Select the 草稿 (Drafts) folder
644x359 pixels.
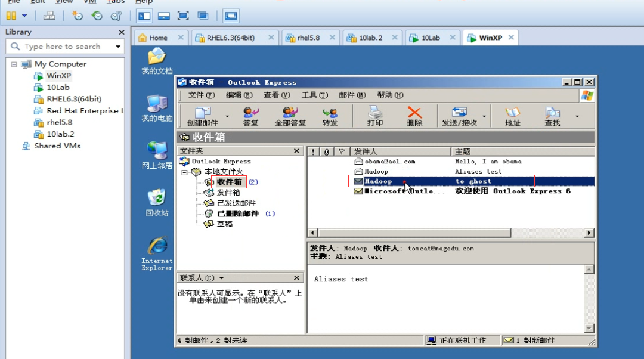pyautogui.click(x=225, y=224)
